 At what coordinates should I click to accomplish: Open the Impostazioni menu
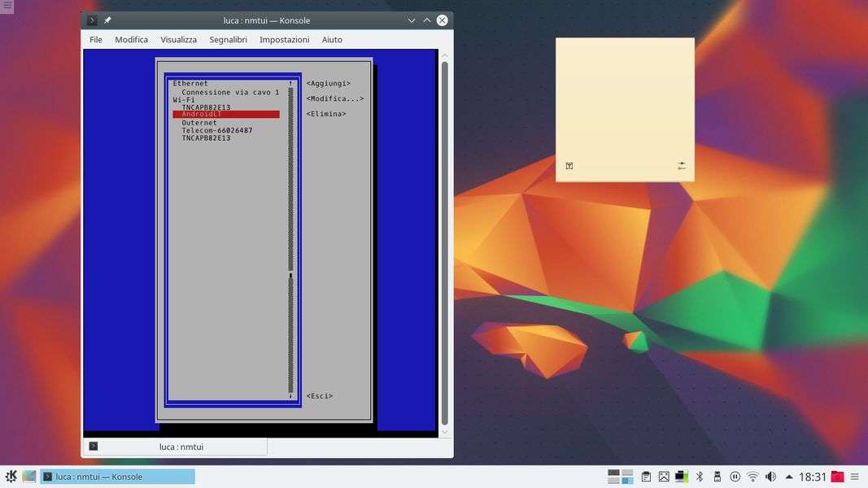click(284, 40)
